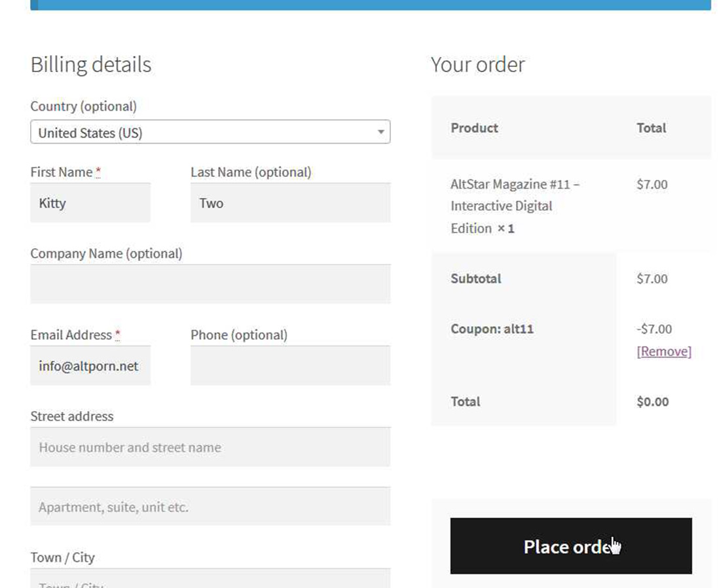Click the Email Address input field
The image size is (719, 588).
(x=90, y=366)
